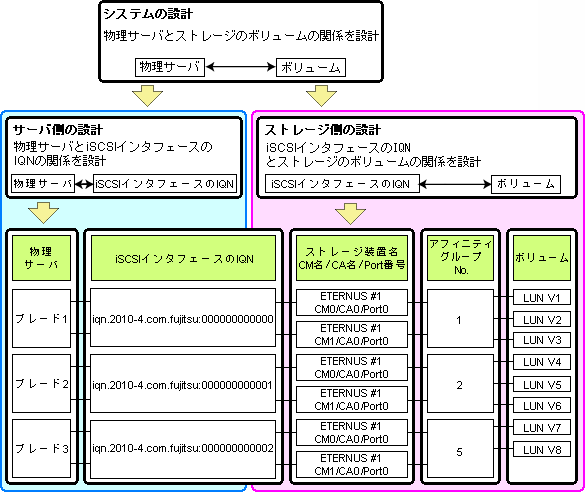
Task: Click the ストレージ側の設計 heading
Action: pos(323,130)
